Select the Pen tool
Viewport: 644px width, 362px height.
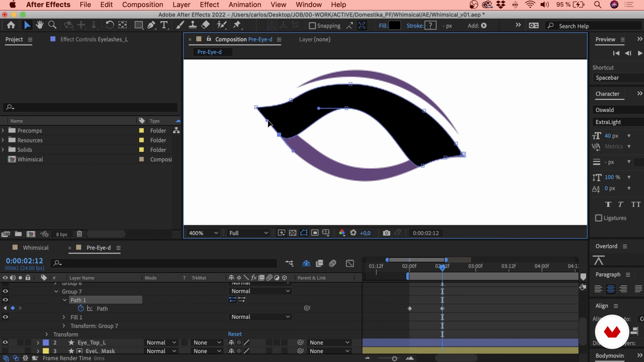(x=151, y=25)
